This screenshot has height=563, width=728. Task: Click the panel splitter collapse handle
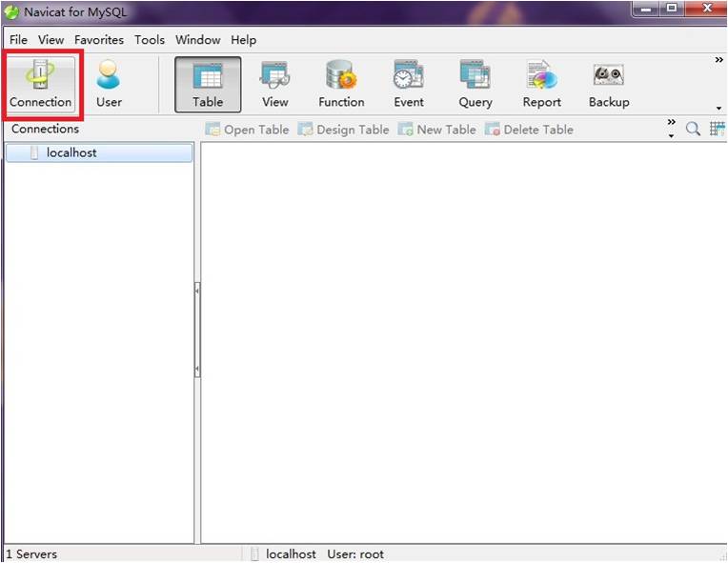pyautogui.click(x=197, y=329)
